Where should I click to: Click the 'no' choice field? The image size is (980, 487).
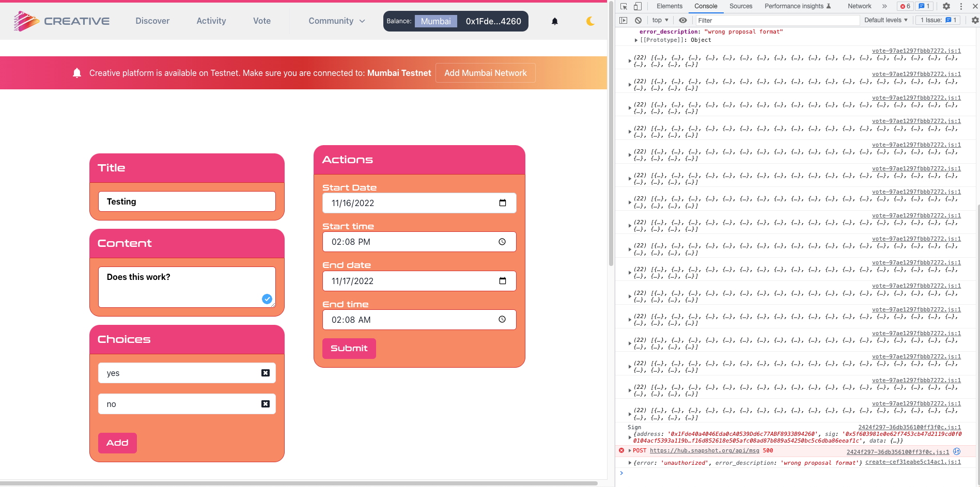pyautogui.click(x=187, y=404)
